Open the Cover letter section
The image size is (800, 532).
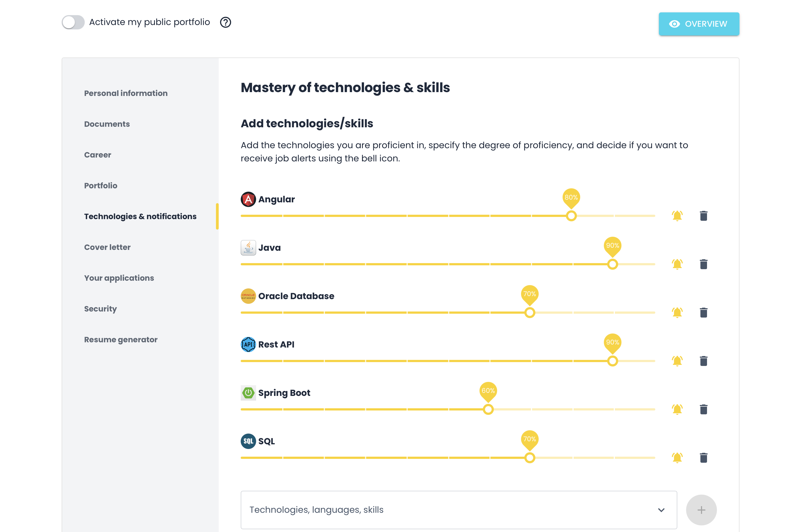[x=107, y=247]
